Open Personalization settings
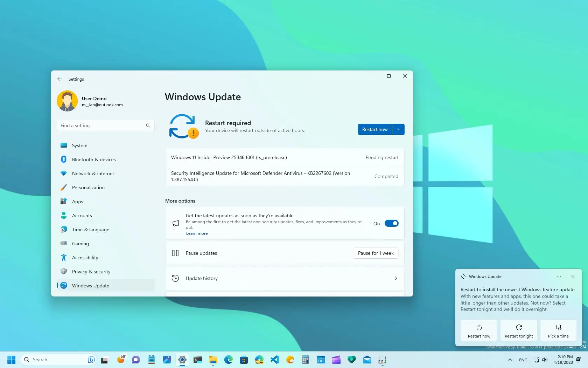 coord(105,188)
